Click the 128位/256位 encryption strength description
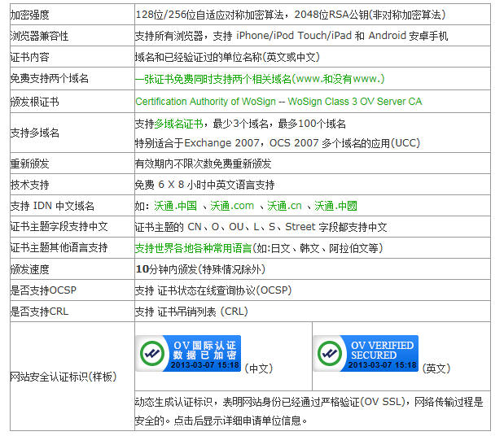 (x=291, y=15)
